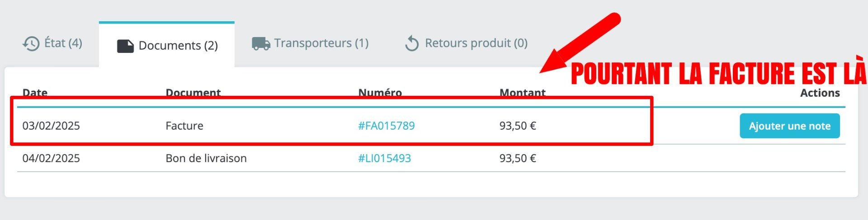Open invoice link #FA015789

pyautogui.click(x=386, y=126)
